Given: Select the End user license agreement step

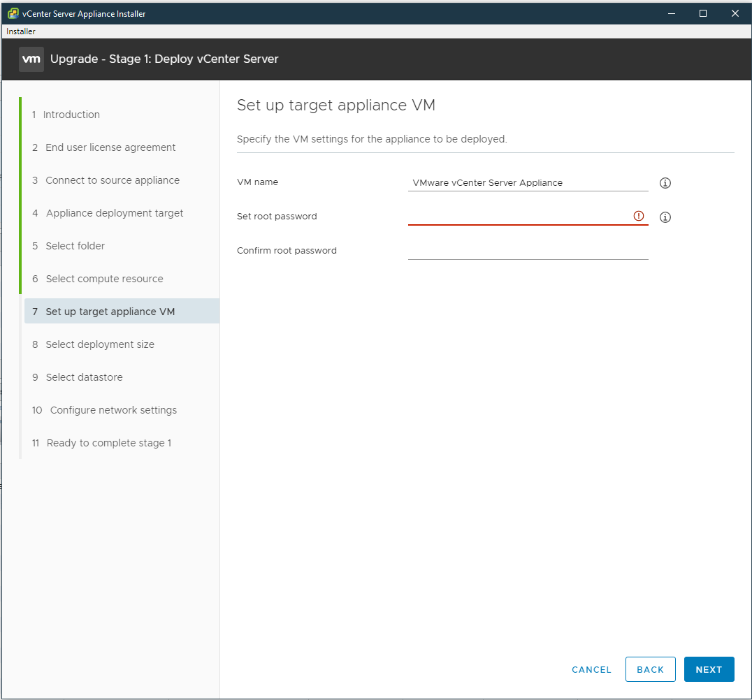Looking at the screenshot, I should (x=110, y=147).
